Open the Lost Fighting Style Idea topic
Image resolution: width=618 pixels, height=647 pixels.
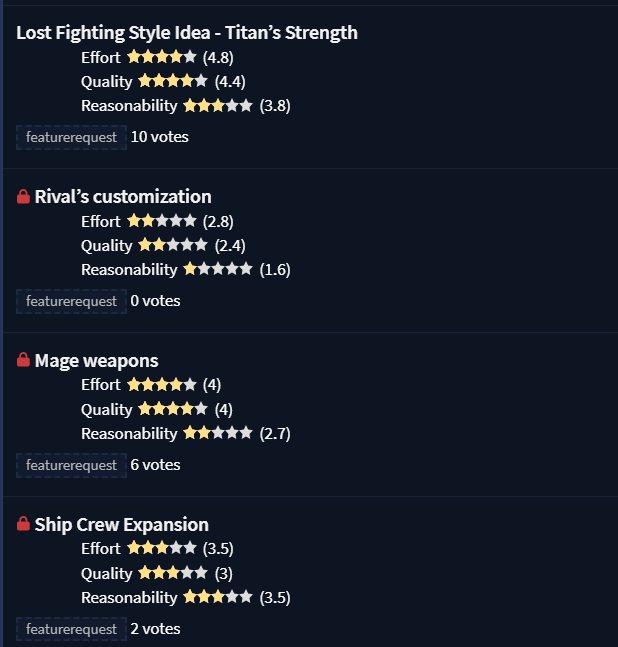(x=187, y=33)
